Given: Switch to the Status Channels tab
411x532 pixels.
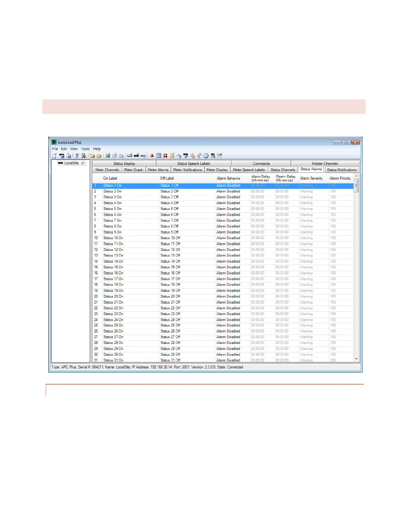Looking at the screenshot, I should point(283,170).
